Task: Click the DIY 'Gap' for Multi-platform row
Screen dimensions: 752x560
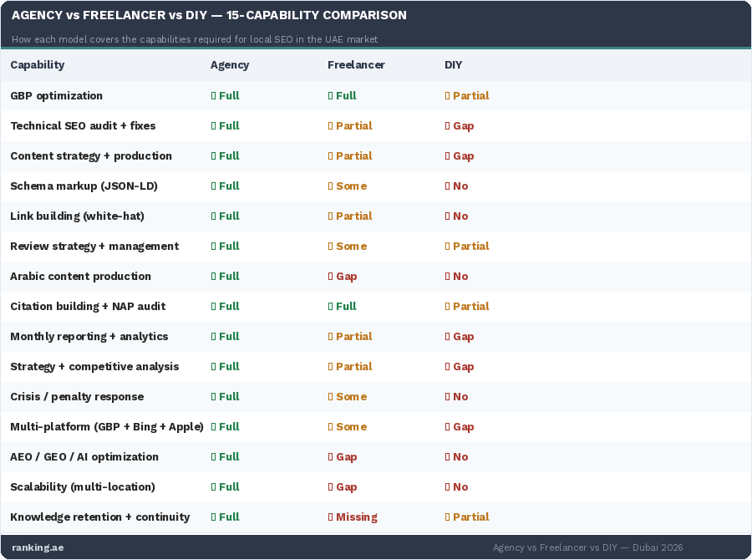Action: point(463,427)
